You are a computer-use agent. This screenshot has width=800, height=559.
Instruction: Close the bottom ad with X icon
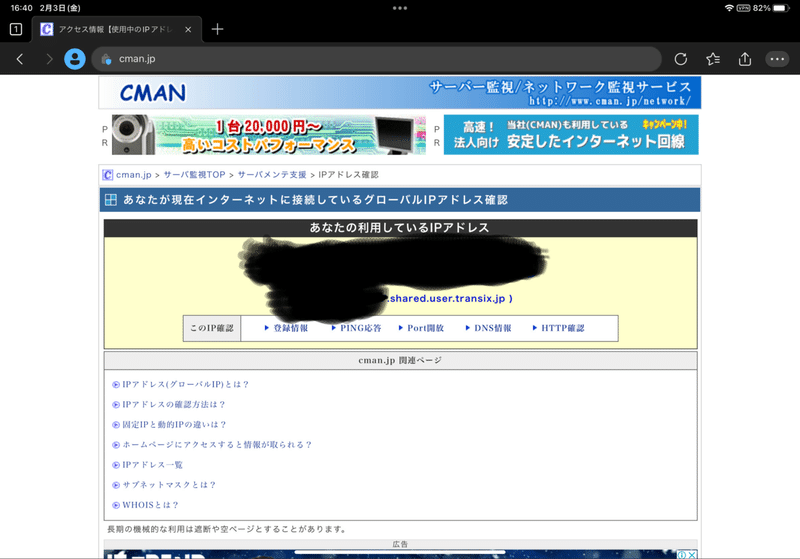[692, 554]
